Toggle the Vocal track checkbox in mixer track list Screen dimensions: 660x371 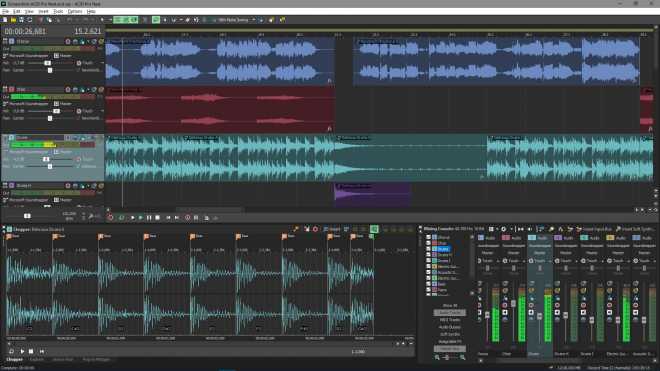point(428,238)
